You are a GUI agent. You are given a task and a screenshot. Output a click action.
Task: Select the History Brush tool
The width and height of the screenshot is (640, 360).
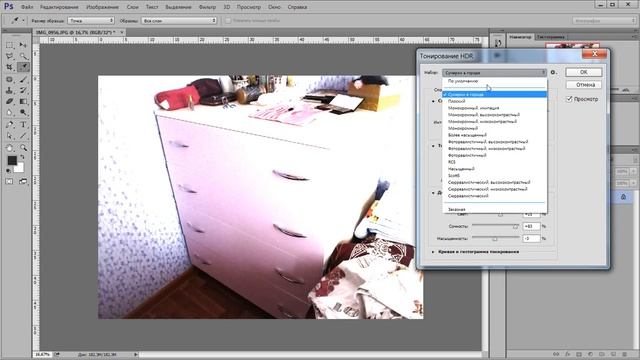(23, 90)
